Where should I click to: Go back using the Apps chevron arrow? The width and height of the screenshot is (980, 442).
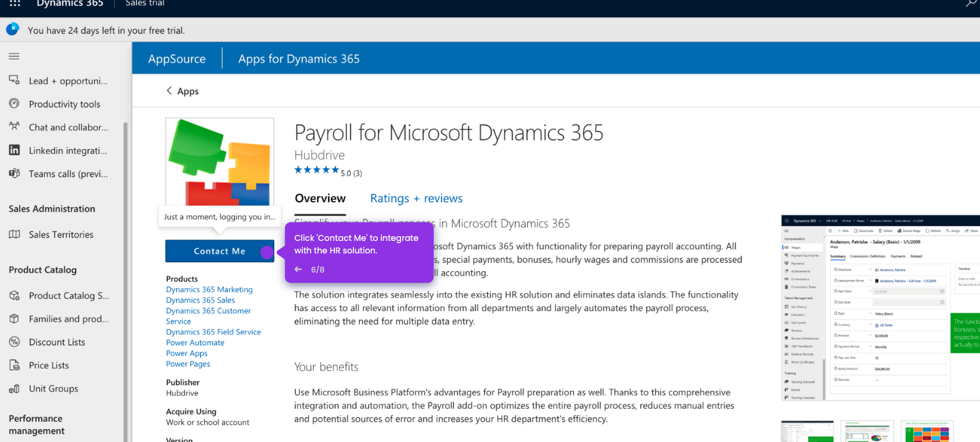tap(170, 90)
